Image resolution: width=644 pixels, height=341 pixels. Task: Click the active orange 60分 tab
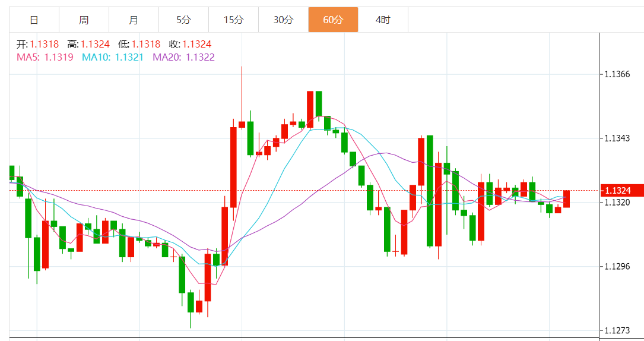tap(333, 20)
